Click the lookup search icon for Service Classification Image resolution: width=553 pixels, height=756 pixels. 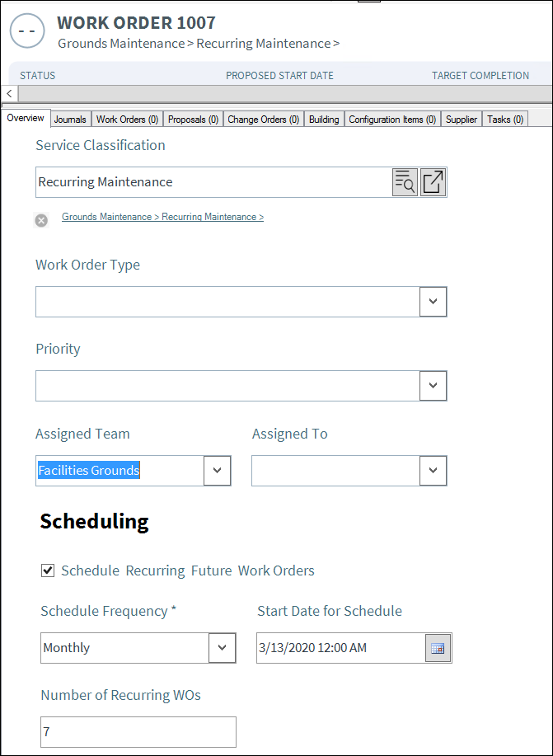(x=405, y=182)
